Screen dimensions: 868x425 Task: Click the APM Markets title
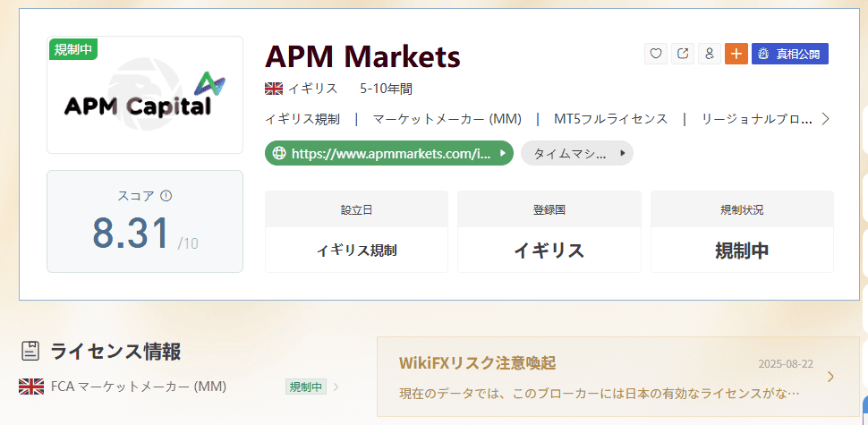(362, 56)
